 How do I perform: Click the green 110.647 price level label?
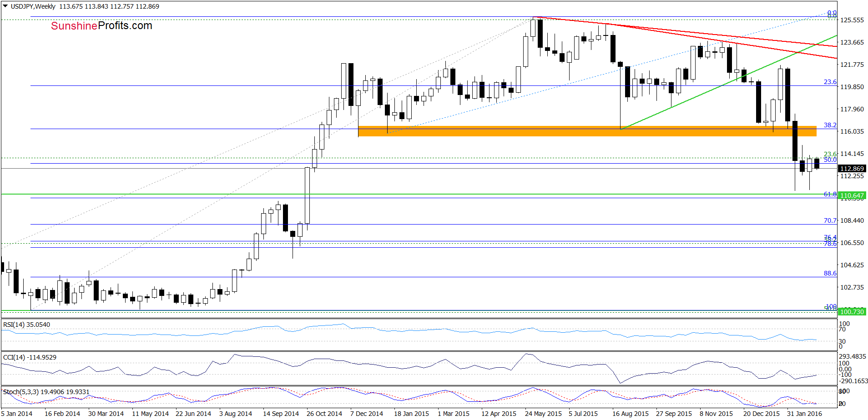tap(852, 195)
